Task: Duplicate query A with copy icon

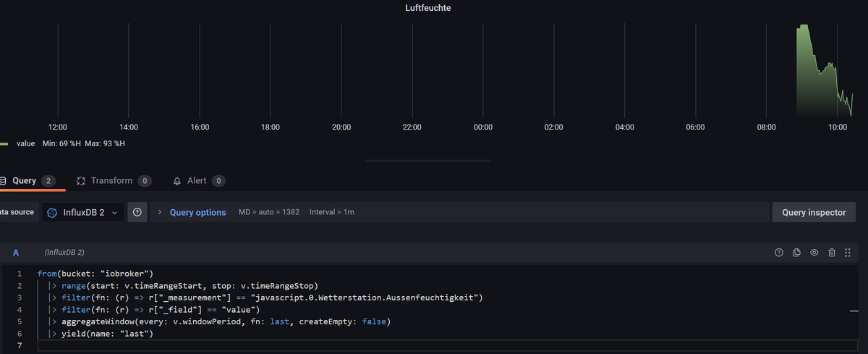Action: (796, 253)
